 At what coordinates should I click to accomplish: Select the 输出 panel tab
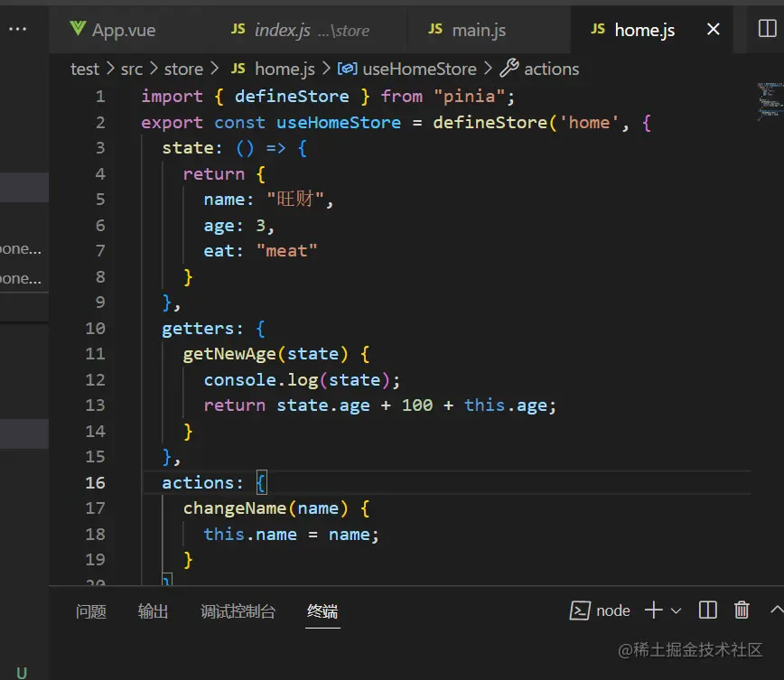[x=154, y=611]
